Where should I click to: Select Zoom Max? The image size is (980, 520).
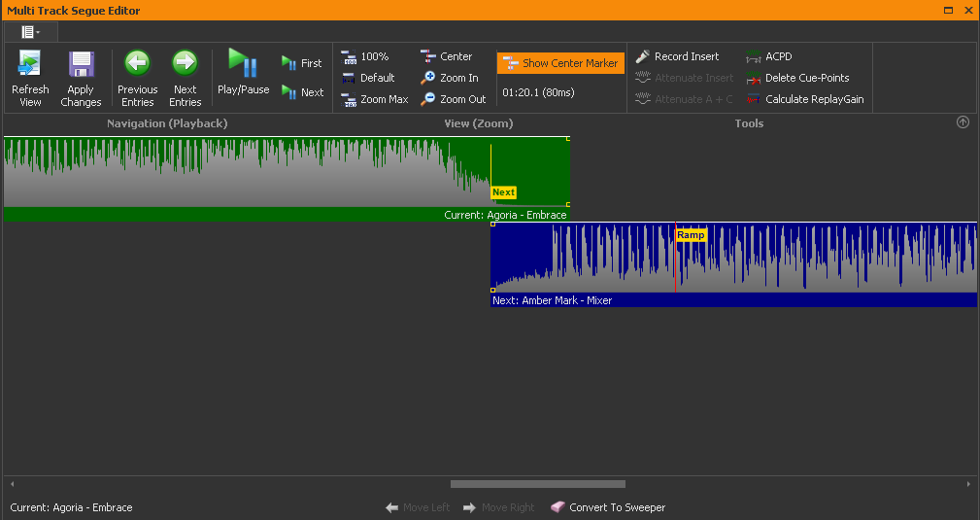[374, 99]
